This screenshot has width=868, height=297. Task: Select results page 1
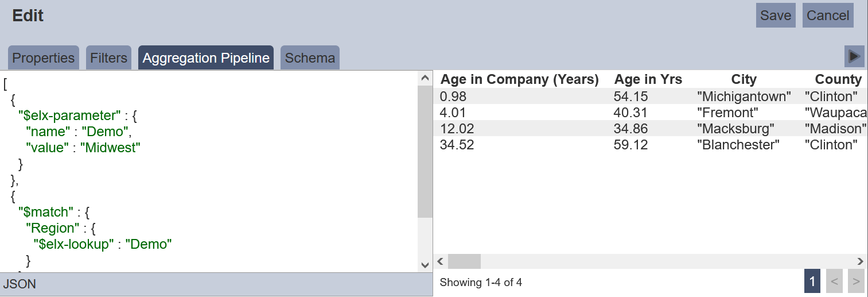[x=812, y=281]
